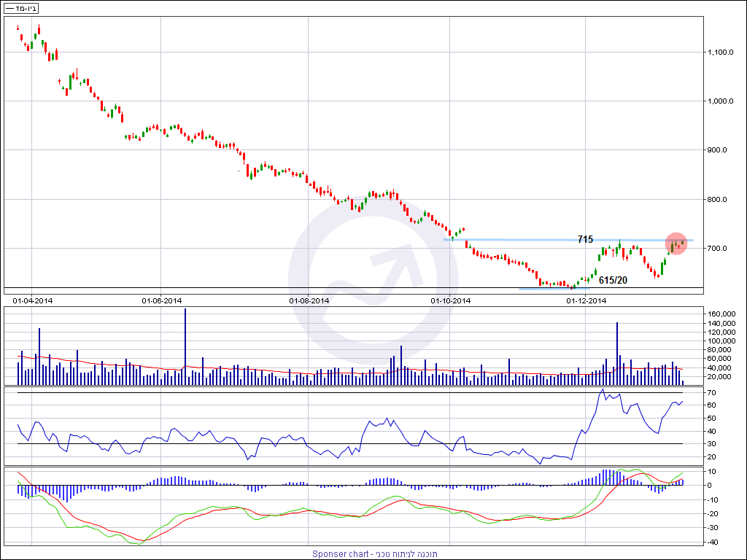
Task: Select the 1,100.0 price axis label
Action: point(721,52)
